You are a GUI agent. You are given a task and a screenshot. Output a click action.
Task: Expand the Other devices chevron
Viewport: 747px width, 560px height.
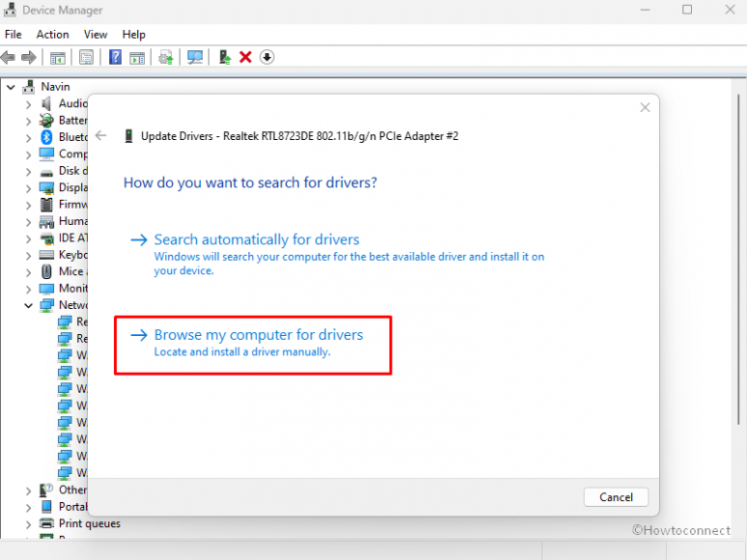tap(29, 490)
